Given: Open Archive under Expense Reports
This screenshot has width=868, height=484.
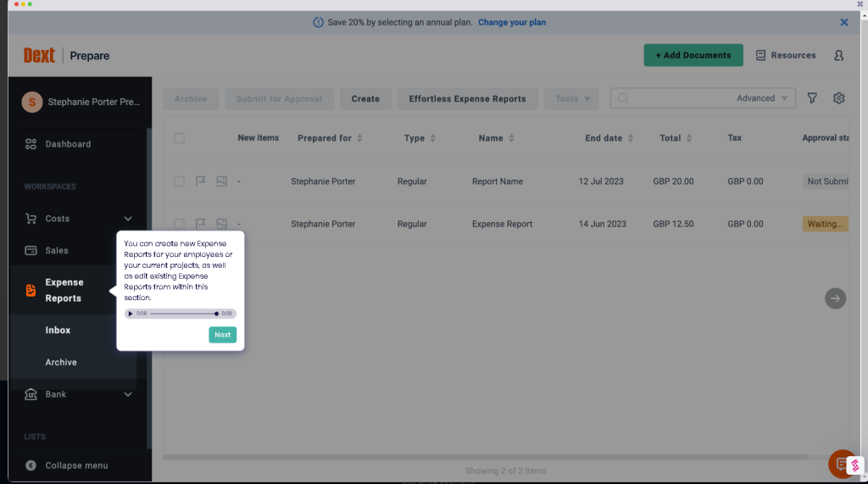Looking at the screenshot, I should [61, 362].
